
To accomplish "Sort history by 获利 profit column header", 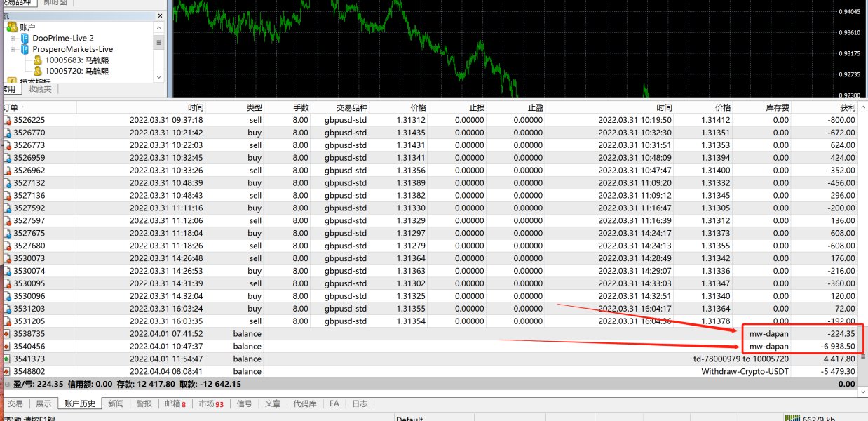I will click(x=847, y=107).
